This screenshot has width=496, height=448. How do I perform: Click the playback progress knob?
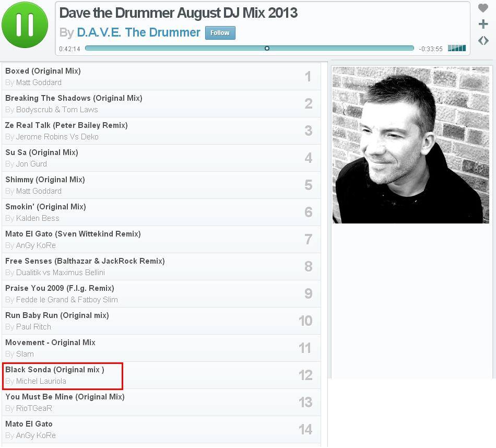267,48
